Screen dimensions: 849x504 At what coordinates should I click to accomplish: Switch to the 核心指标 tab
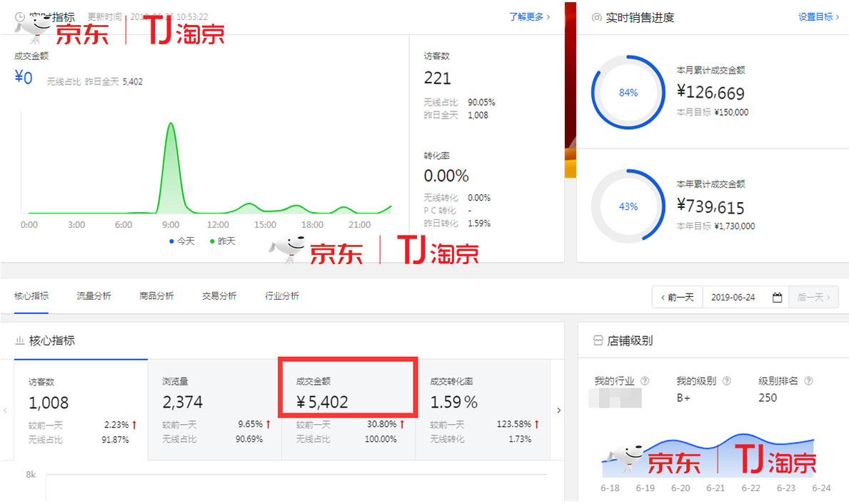[31, 296]
